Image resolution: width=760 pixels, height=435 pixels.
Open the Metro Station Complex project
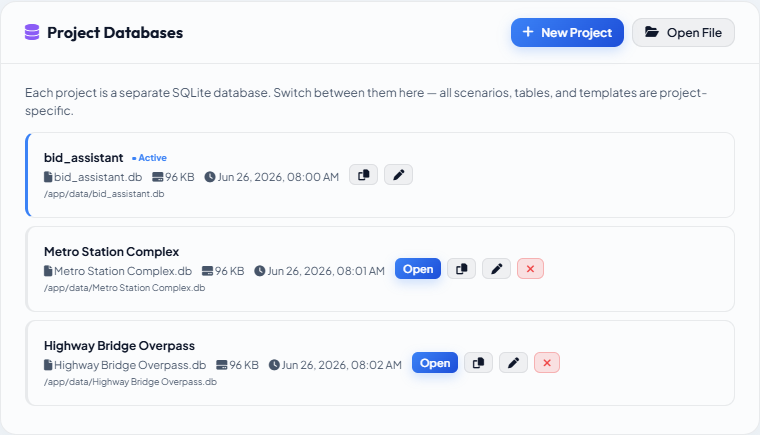[x=418, y=269]
